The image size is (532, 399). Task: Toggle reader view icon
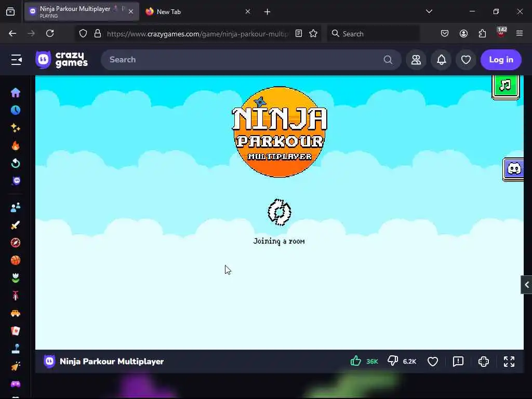pyautogui.click(x=299, y=33)
